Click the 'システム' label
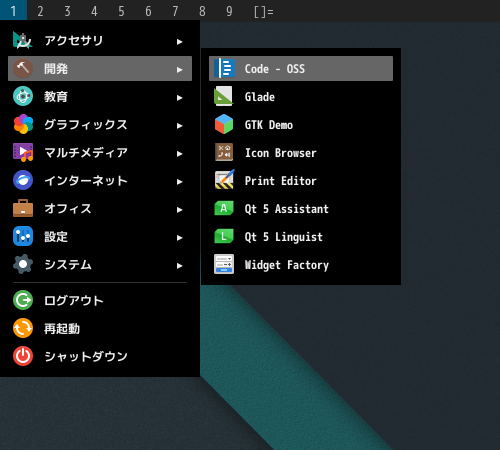Viewport: 500px width, 450px height. click(68, 265)
